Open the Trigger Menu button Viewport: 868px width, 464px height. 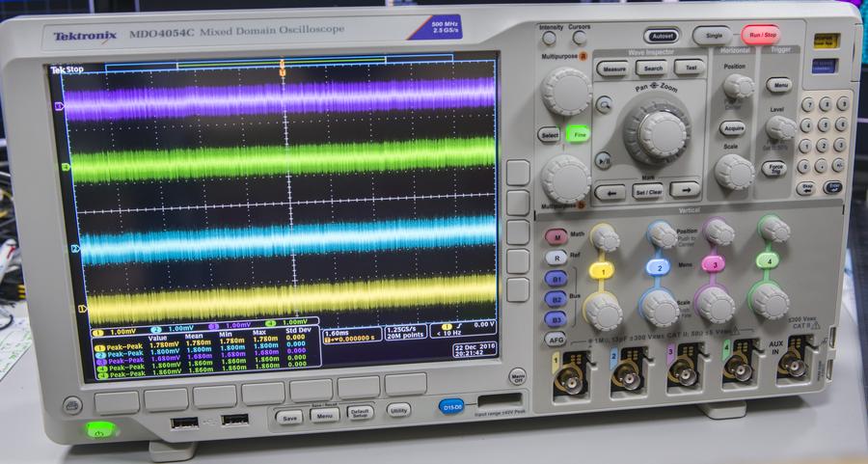tap(779, 85)
